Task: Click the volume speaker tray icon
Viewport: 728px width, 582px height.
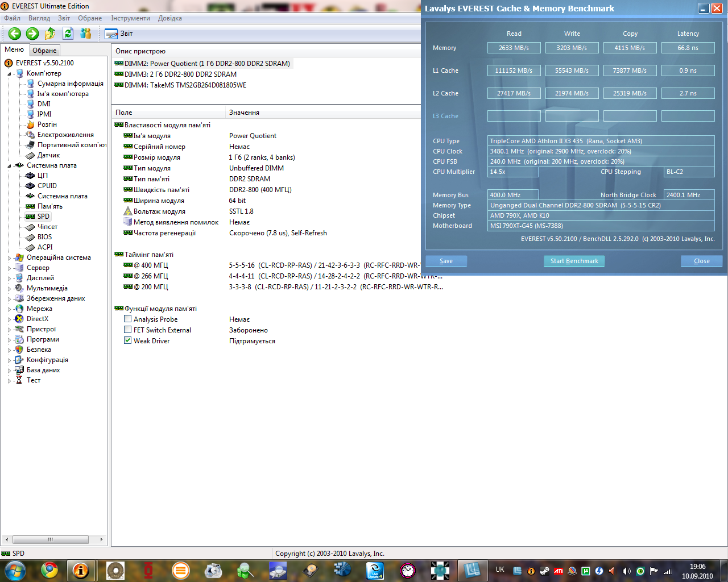Action: coord(626,571)
